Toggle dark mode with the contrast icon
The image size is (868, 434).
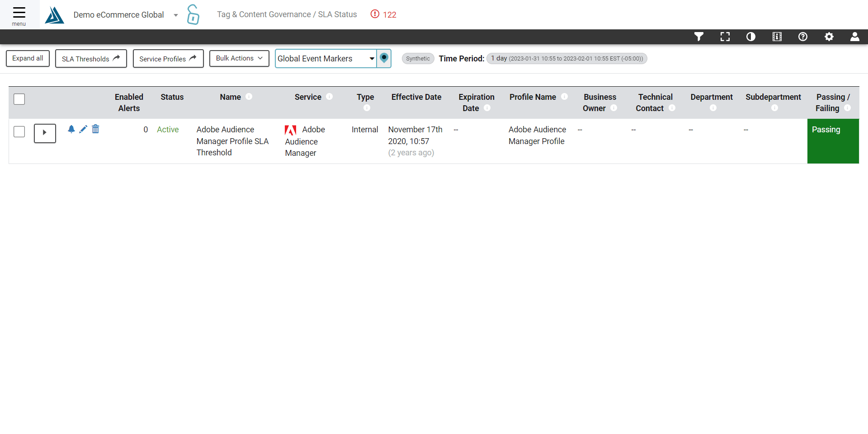coord(751,37)
